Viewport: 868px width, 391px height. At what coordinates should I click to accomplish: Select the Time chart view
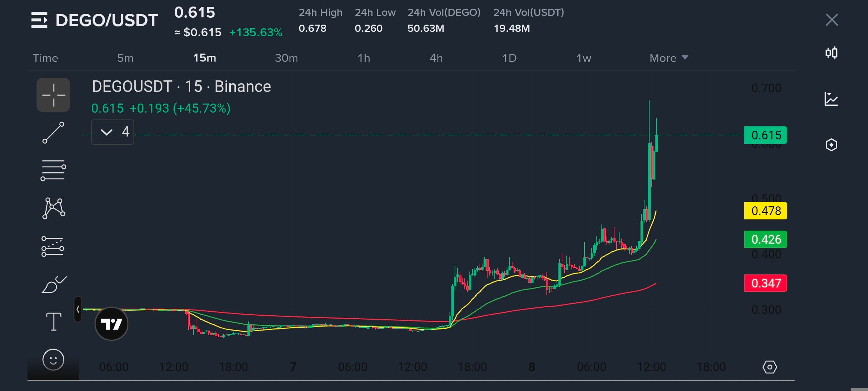click(x=45, y=58)
